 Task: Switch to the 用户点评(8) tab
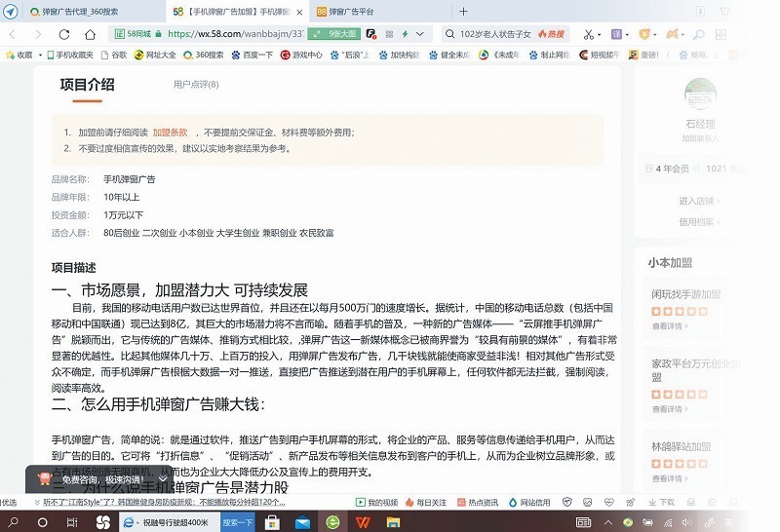[196, 85]
